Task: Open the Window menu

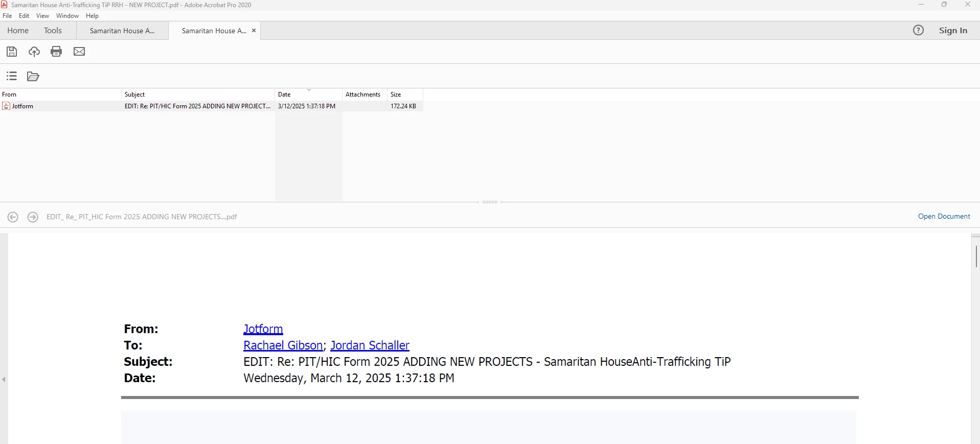Action: [x=67, y=16]
